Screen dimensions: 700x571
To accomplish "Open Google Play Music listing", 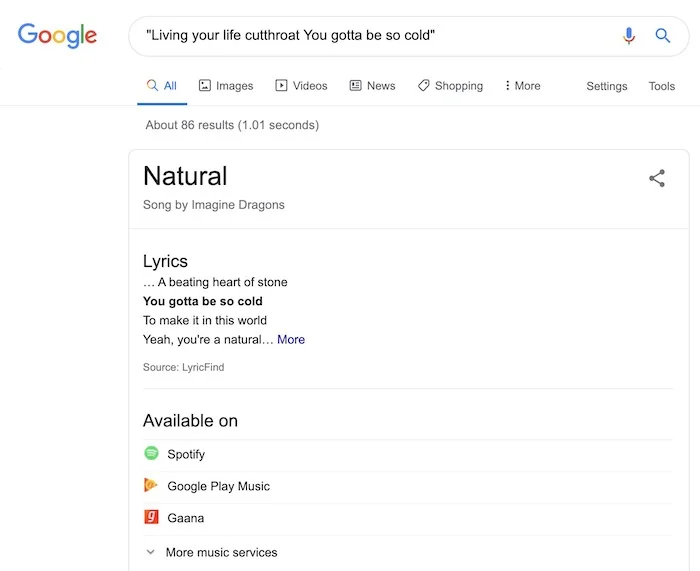I will (x=408, y=486).
